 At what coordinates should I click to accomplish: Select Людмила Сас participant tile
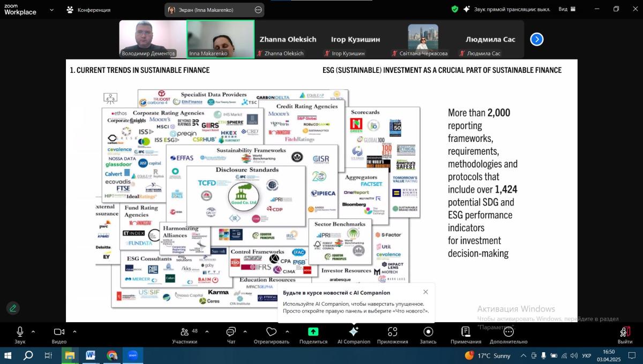(490, 39)
